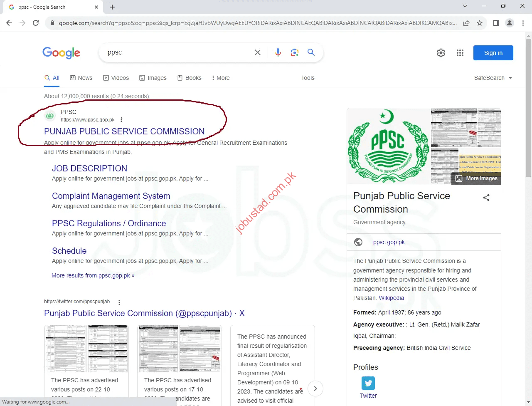This screenshot has width=532, height=406.
Task: Search by image with Google Lens icon
Action: (x=295, y=52)
